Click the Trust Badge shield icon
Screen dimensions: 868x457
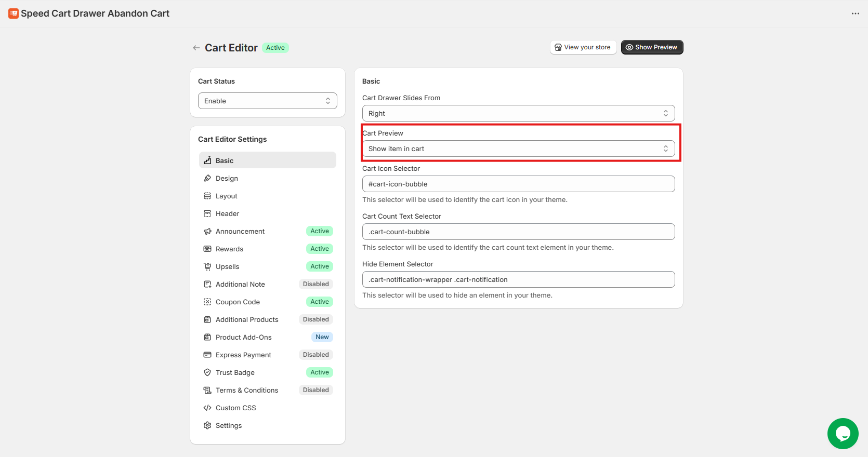pos(207,372)
